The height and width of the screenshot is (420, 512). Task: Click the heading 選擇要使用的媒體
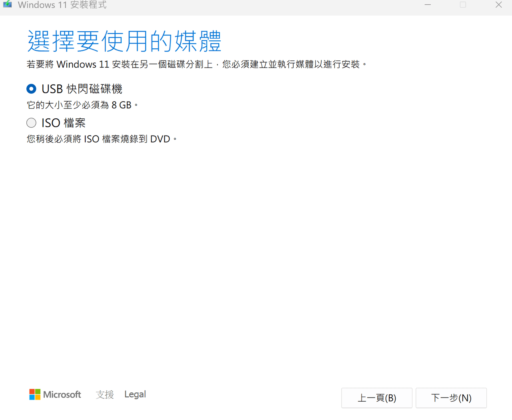[124, 41]
